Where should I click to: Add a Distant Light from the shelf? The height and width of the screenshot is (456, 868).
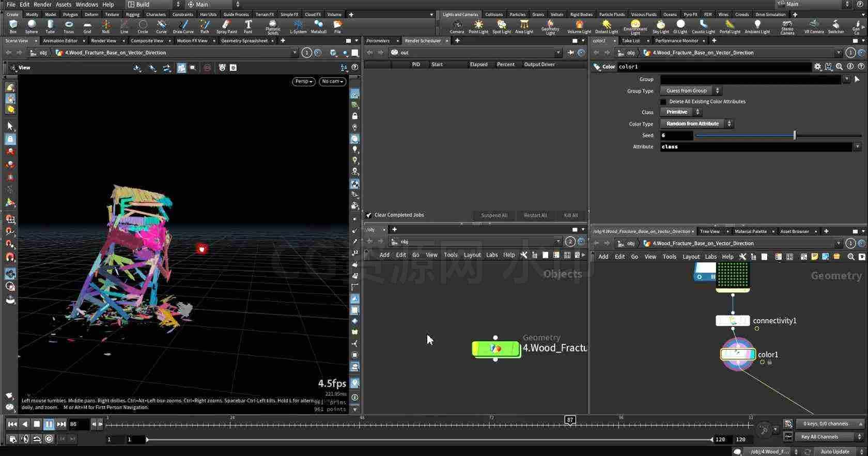pyautogui.click(x=607, y=26)
